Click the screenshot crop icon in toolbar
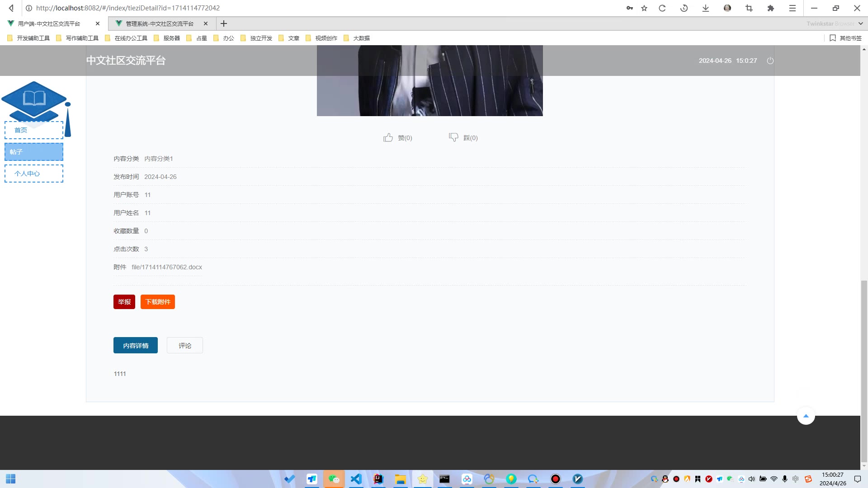 (x=749, y=8)
